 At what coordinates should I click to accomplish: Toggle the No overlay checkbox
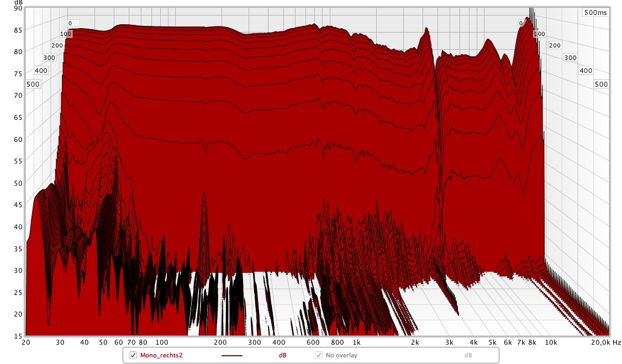319,355
